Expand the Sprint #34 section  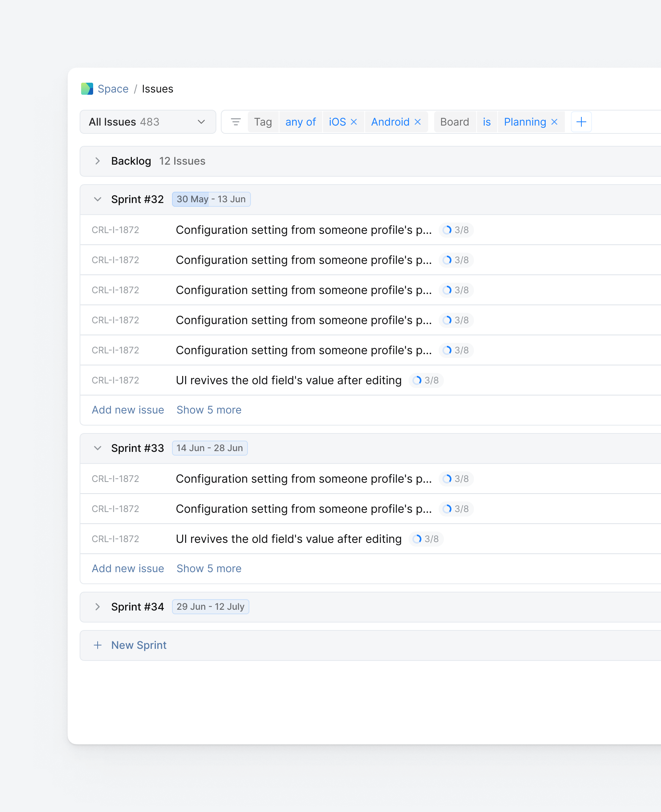(98, 607)
